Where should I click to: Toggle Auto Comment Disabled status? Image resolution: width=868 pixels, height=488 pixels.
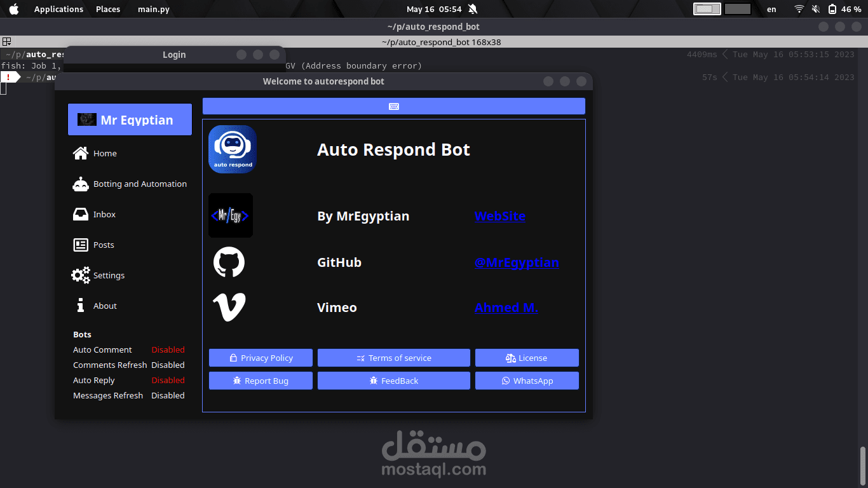168,349
